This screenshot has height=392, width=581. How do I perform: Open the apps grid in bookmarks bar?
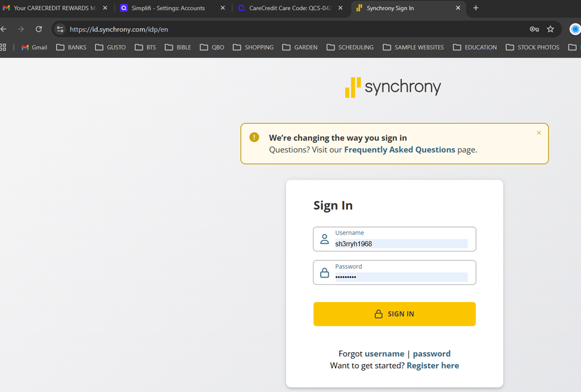point(3,47)
